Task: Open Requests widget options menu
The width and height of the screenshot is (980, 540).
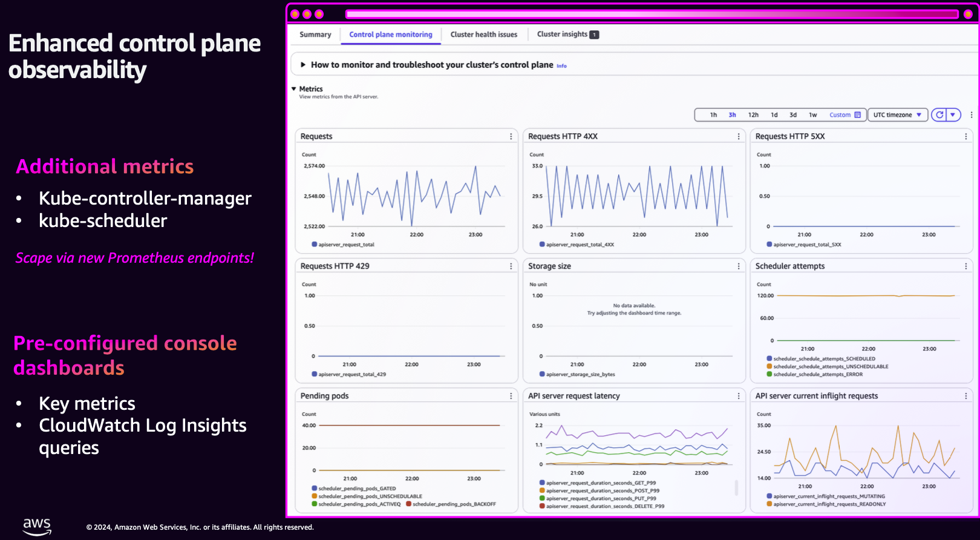Action: tap(511, 137)
